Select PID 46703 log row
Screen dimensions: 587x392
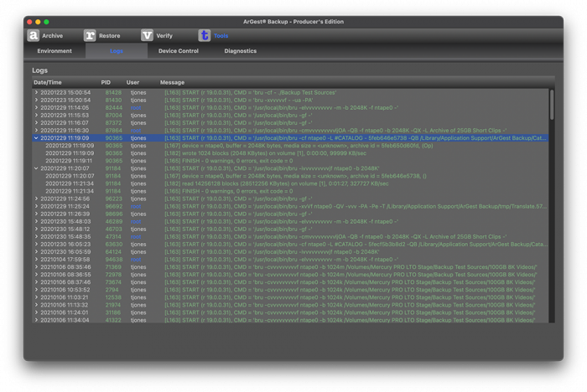[x=290, y=229]
